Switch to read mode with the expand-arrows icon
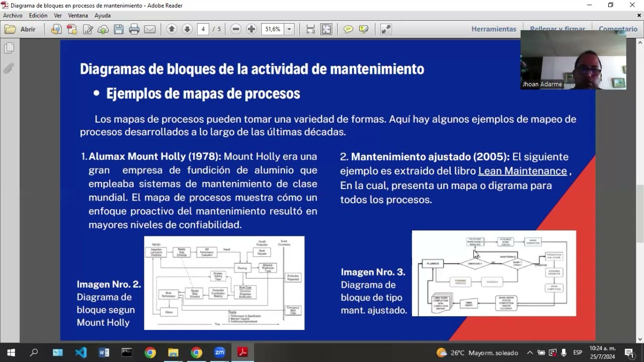 386,29
